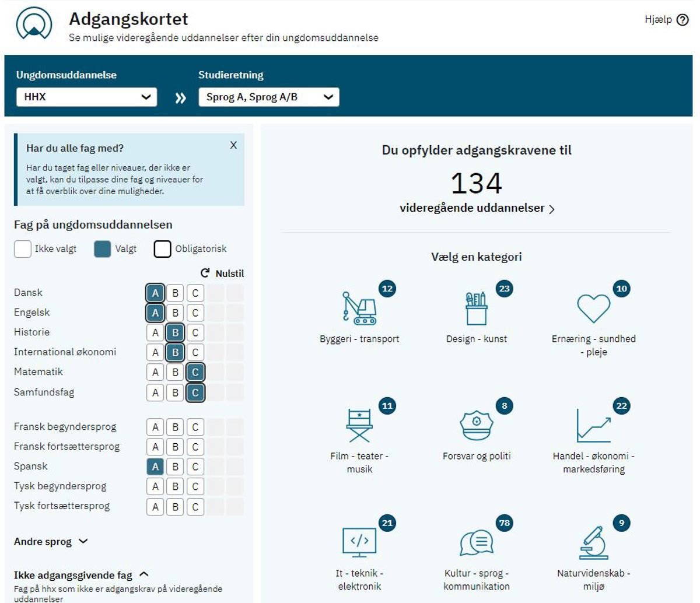Screen dimensions: 700x603
Task: Open the It - teknik - elektronik icon
Action: [x=359, y=543]
